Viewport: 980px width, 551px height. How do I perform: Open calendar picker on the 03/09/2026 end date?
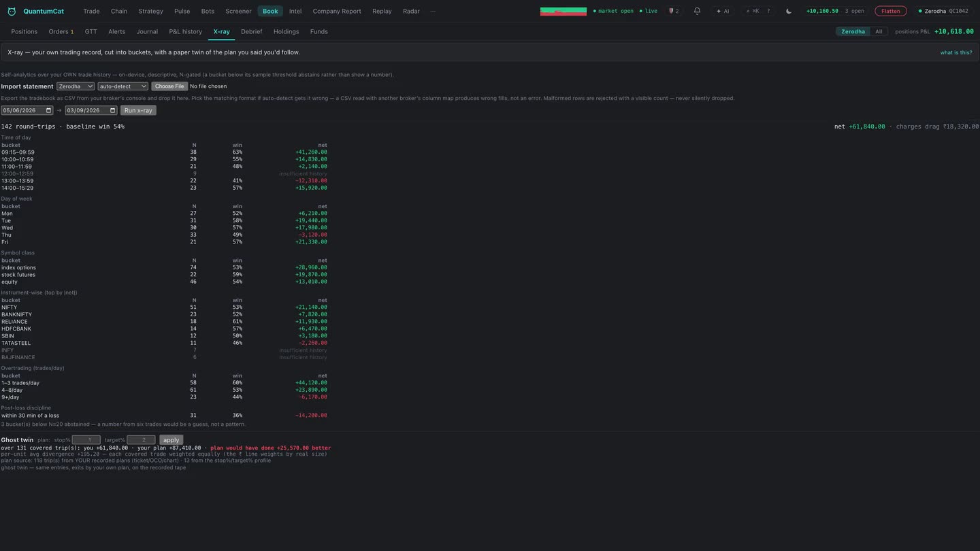pyautogui.click(x=113, y=110)
